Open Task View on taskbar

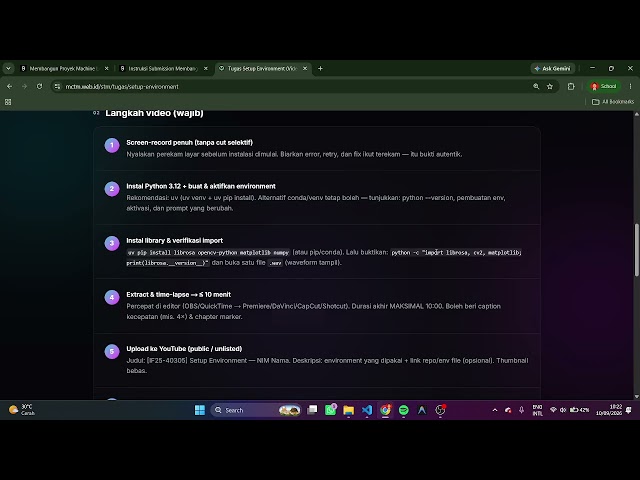312,410
